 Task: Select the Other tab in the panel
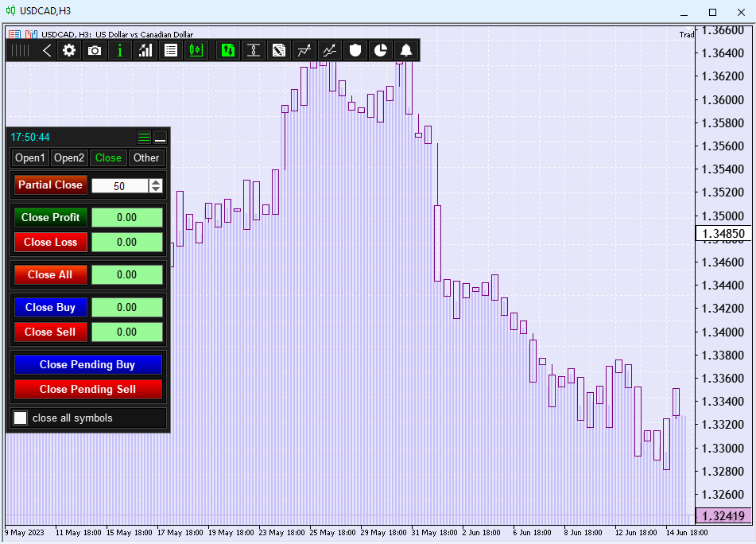tap(146, 157)
